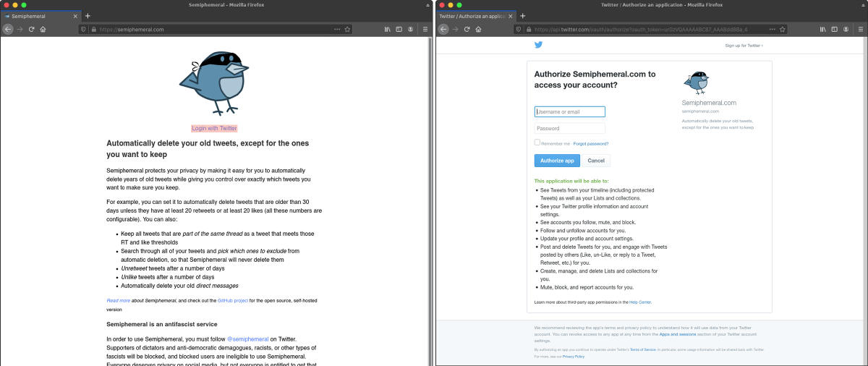This screenshot has width=868, height=366.
Task: Open new tab in the Semiphemeral window
Action: point(88,15)
